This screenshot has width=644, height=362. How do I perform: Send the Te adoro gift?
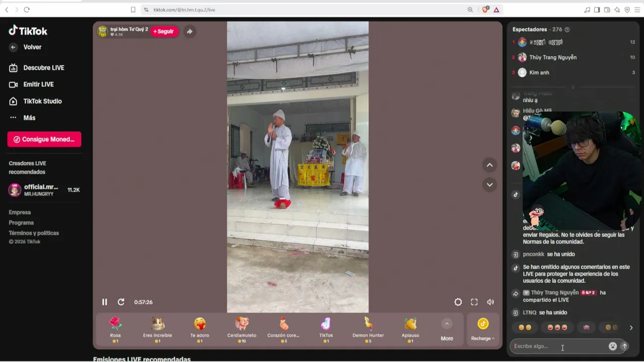coord(200,330)
